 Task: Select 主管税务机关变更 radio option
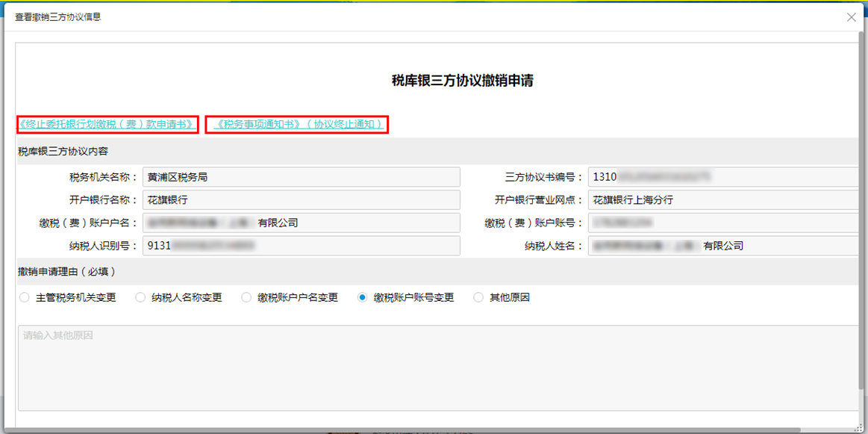[x=25, y=297]
